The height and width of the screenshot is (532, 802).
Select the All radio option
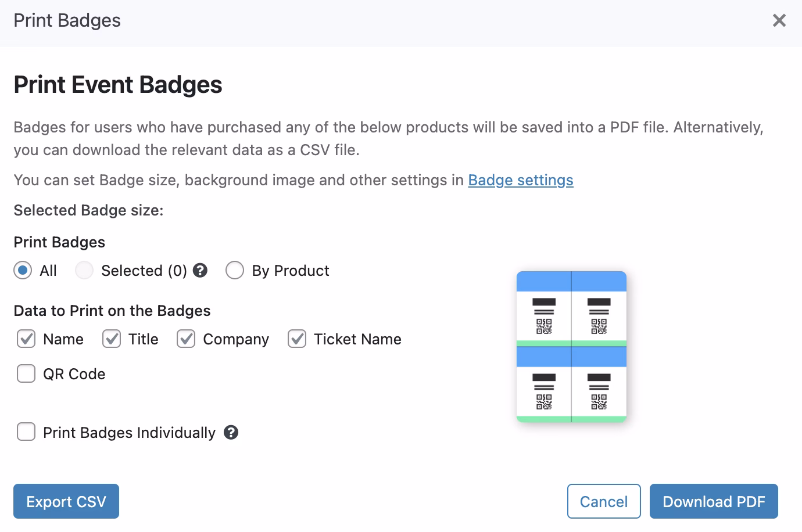[x=23, y=271]
